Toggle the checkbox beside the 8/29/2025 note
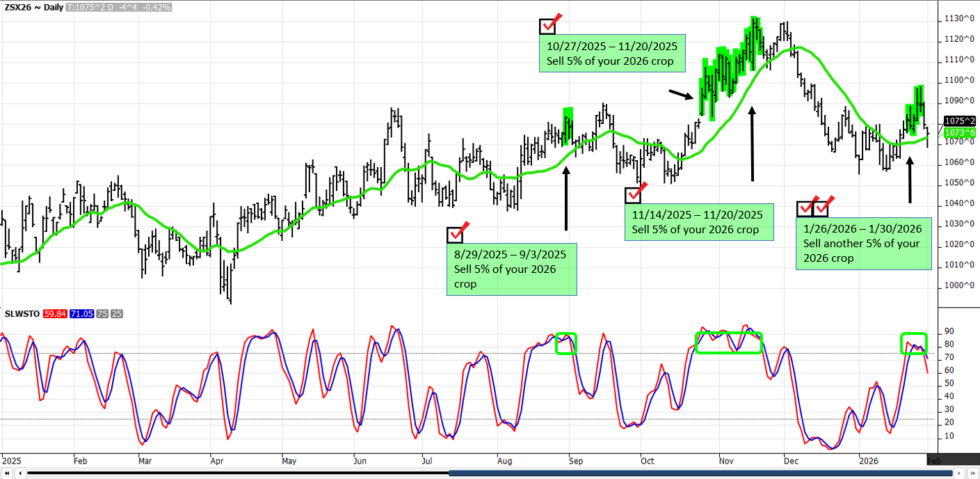Viewport: 980px width, 479px height. click(x=455, y=235)
